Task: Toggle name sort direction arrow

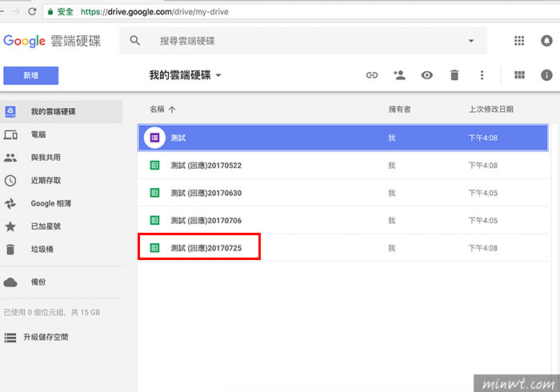Action: [172, 110]
